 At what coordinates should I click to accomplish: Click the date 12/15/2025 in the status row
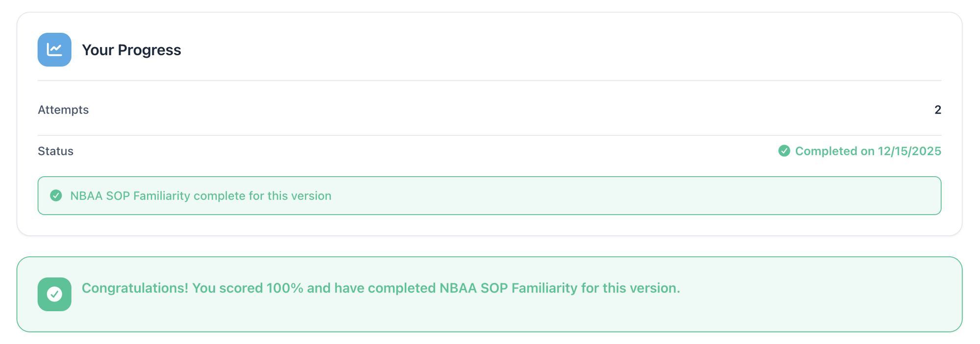coord(909,151)
